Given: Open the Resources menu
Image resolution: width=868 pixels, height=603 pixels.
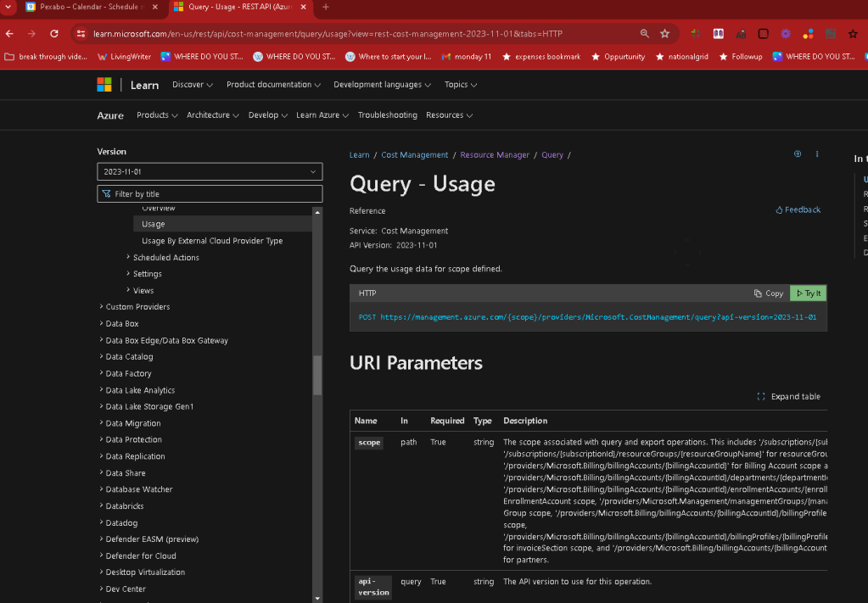Looking at the screenshot, I should [449, 115].
